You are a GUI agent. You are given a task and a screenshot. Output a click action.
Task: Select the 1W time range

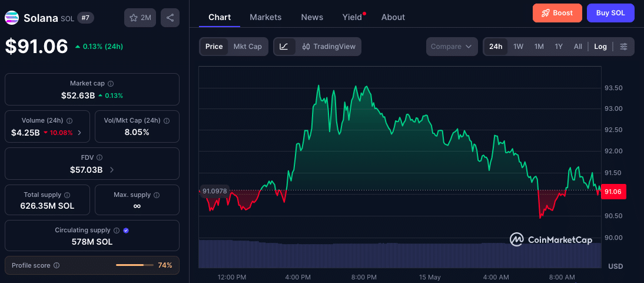point(519,47)
